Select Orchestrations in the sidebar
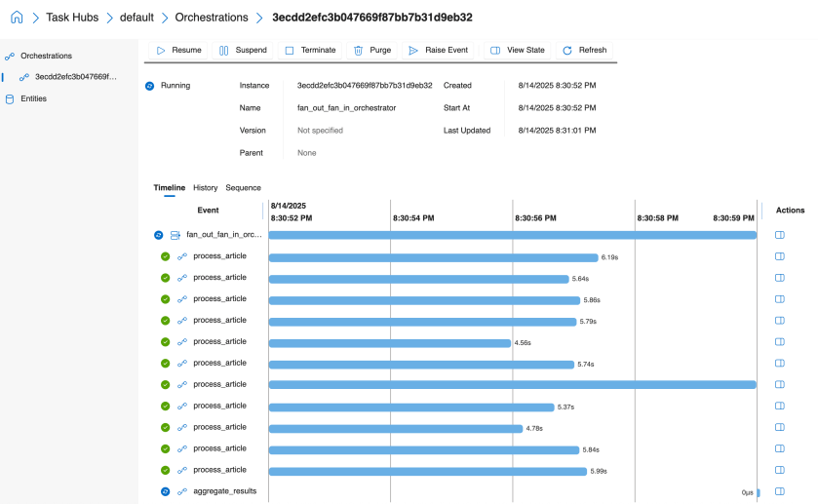 (46, 56)
